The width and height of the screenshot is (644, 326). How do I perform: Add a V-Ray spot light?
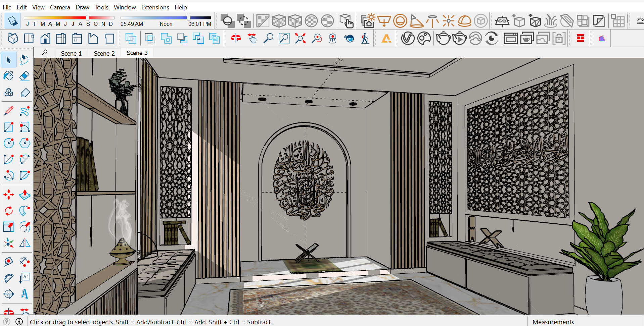coord(416,21)
